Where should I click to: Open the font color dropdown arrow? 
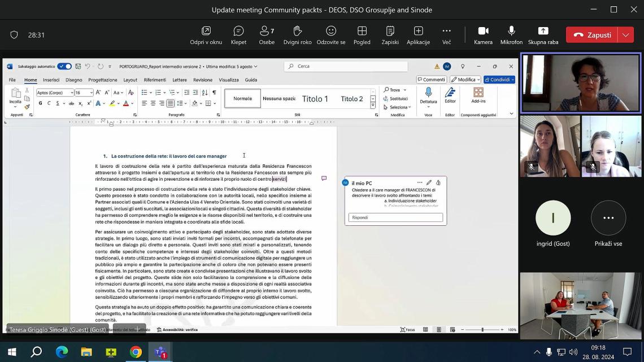click(x=132, y=103)
